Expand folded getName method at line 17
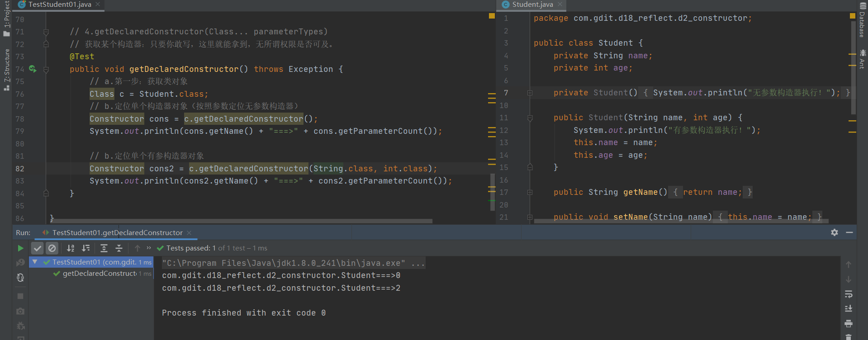 530,193
